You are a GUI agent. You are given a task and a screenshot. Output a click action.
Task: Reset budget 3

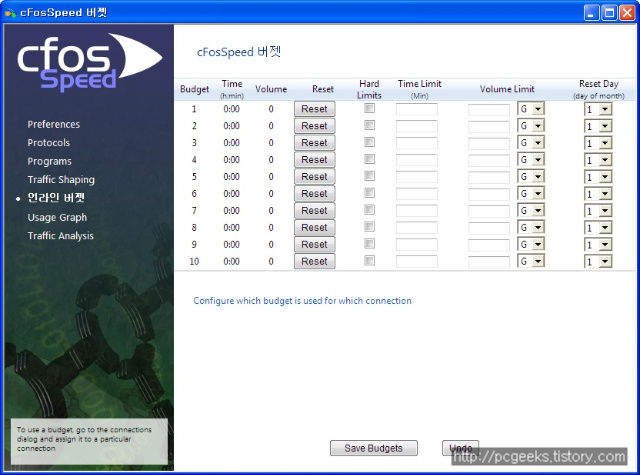pyautogui.click(x=314, y=143)
